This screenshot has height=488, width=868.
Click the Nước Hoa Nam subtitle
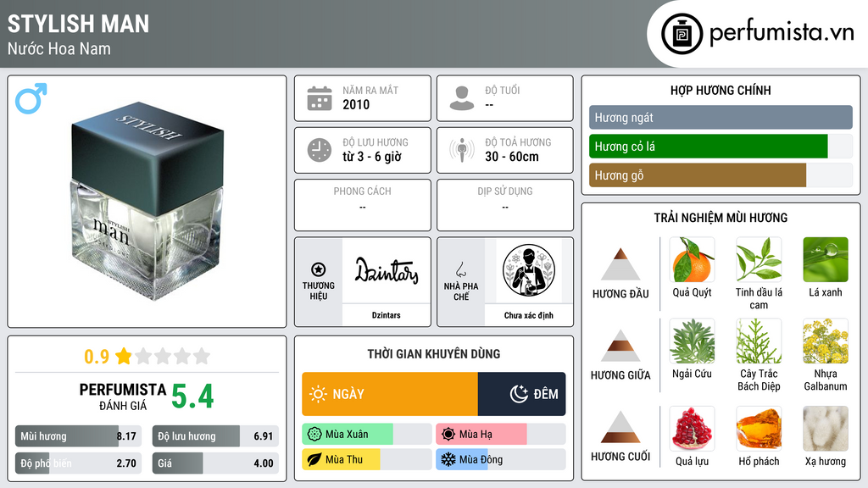59,49
